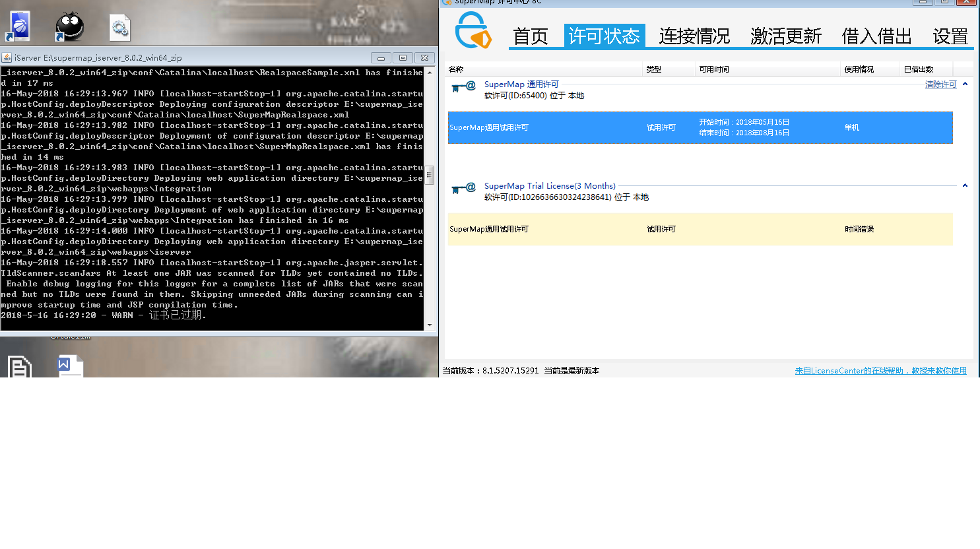Open the Word document desktop icon
980x549 pixels.
70,366
